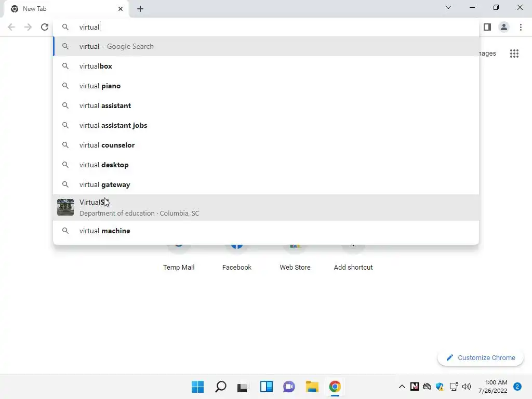Screen dimensions: 532x399
Task: Open a new tab with plus button
Action: (140, 9)
